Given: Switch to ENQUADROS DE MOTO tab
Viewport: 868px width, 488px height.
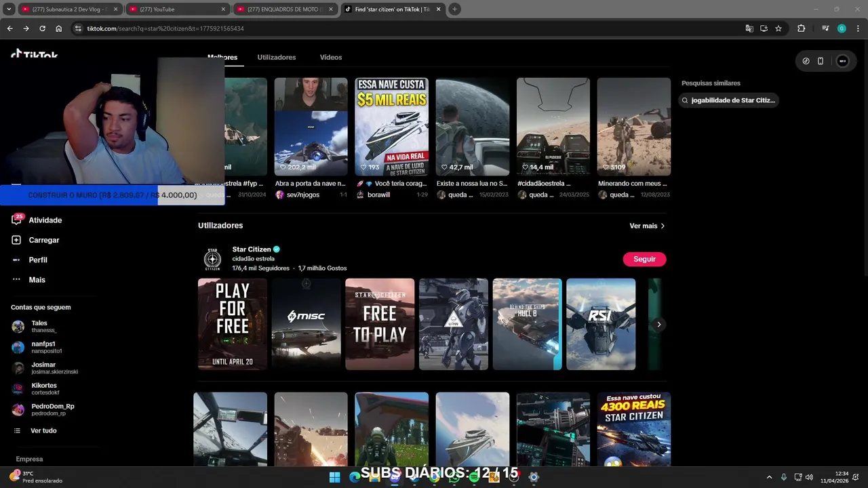Looking at the screenshot, I should click(x=285, y=9).
